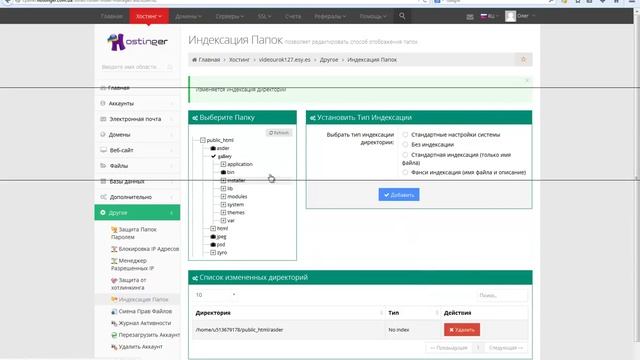Screen dimensions: 640x360
Task: Open Блокировка IP Адресов in sidebar
Action: pyautogui.click(x=145, y=249)
